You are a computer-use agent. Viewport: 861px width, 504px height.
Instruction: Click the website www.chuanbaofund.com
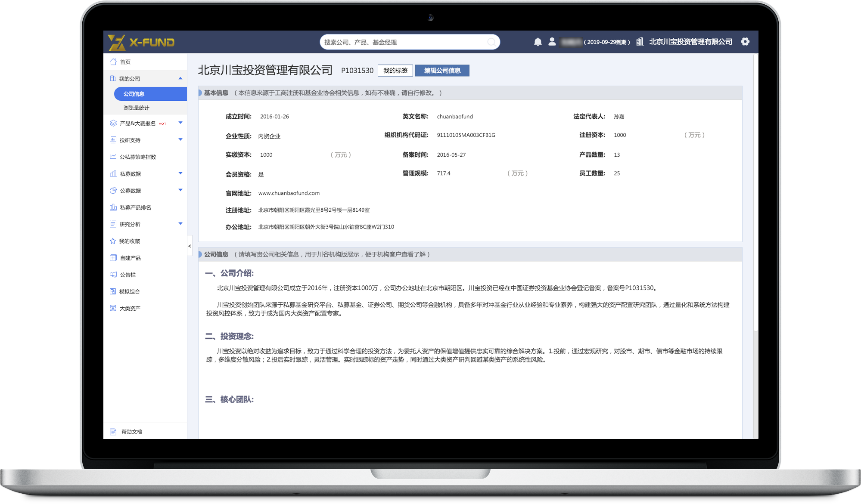tap(289, 193)
